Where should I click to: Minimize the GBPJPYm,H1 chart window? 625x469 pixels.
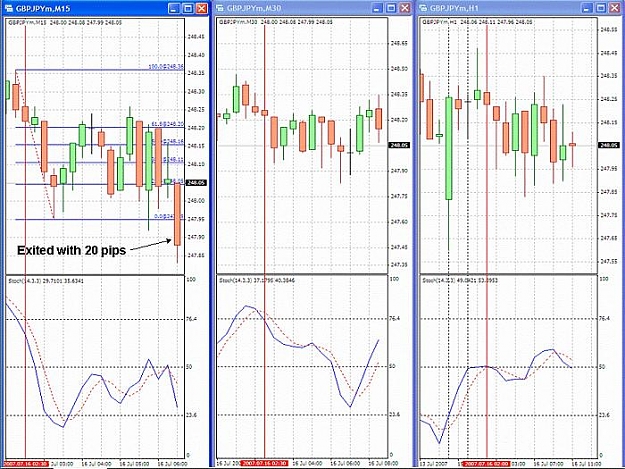point(587,8)
